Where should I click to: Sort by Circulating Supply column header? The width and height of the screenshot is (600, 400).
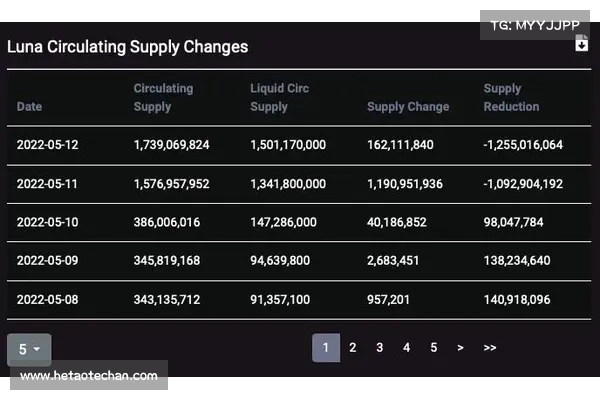[166, 97]
